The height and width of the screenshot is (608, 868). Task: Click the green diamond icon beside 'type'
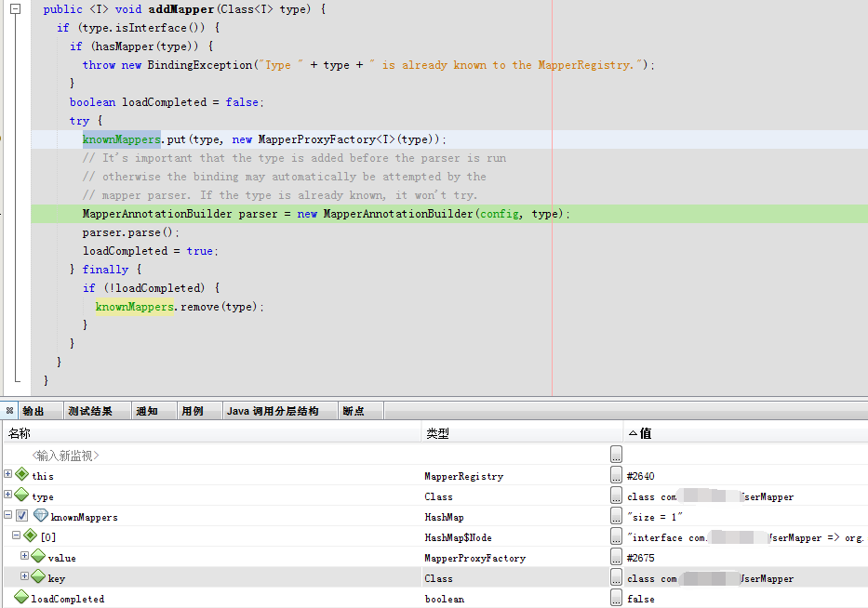pos(21,495)
